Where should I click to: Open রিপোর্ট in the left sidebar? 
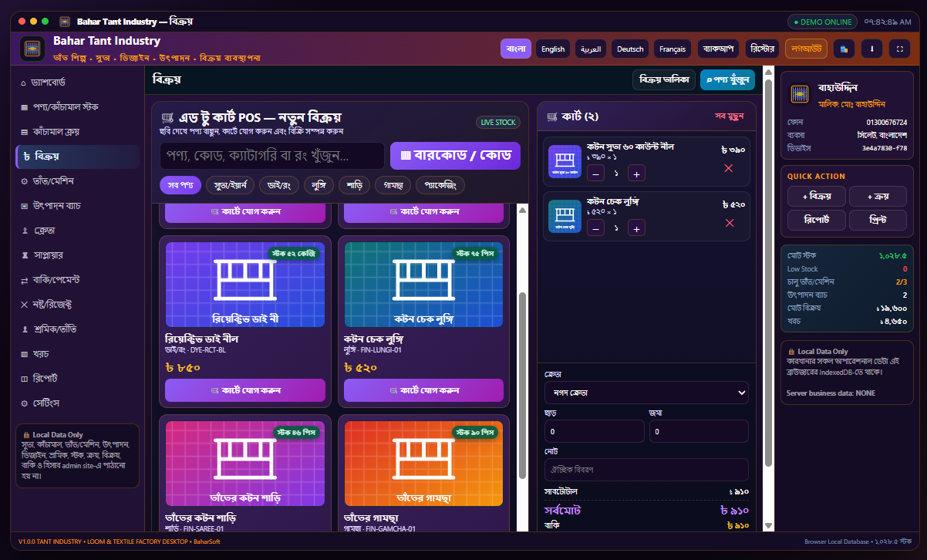[x=77, y=378]
